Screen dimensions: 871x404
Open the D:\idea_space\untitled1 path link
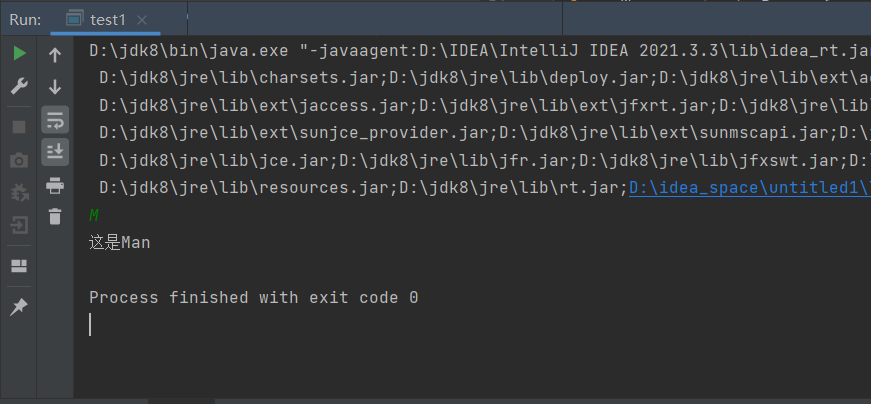(748, 187)
